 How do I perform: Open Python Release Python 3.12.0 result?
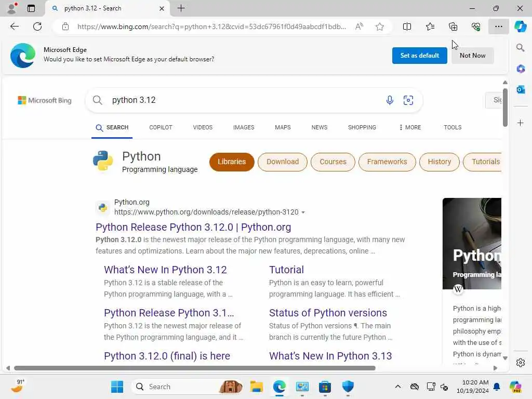(193, 227)
